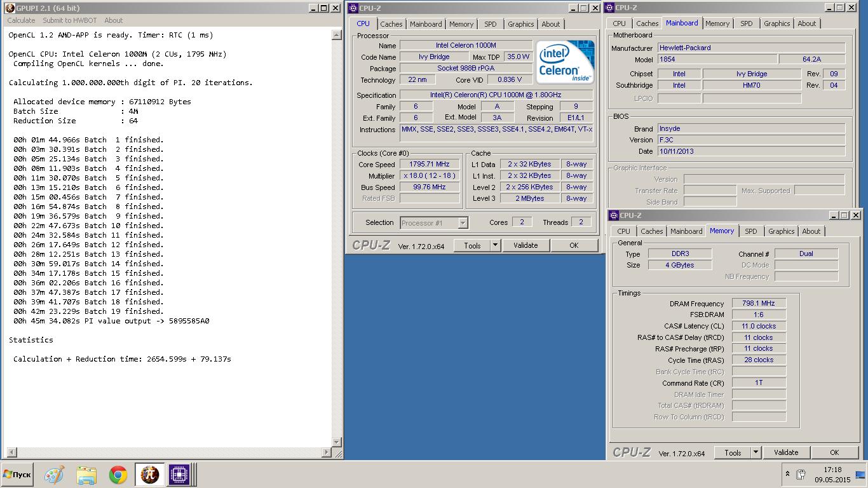Open CPU tab in Memory window
868x488 pixels.
coord(624,231)
